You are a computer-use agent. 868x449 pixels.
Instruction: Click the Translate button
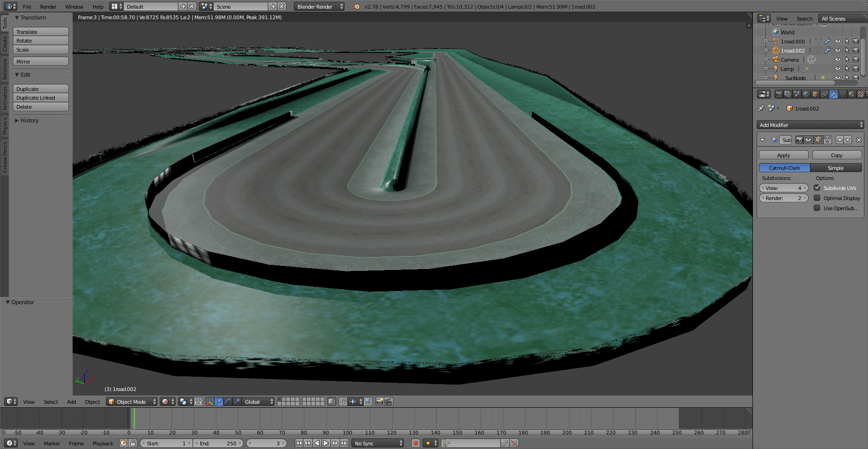[41, 32]
